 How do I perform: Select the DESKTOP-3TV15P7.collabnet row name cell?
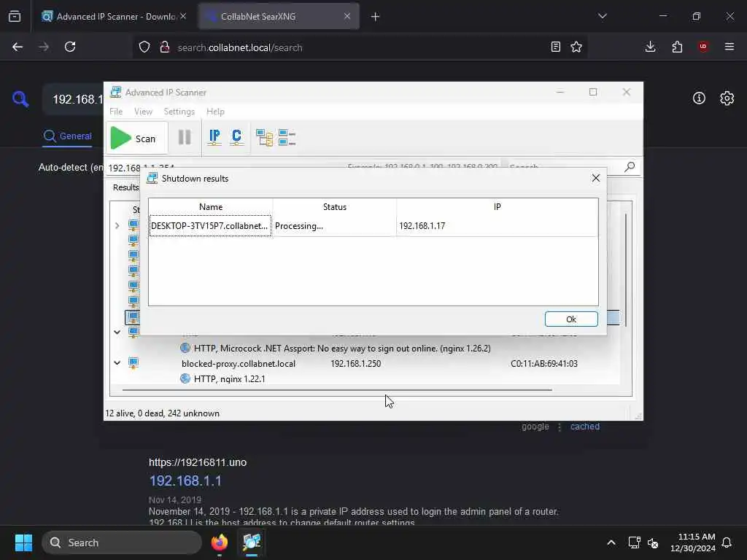pyautogui.click(x=210, y=226)
